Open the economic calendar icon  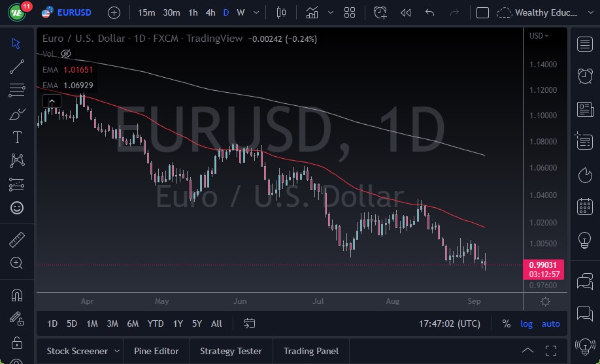[x=585, y=207]
